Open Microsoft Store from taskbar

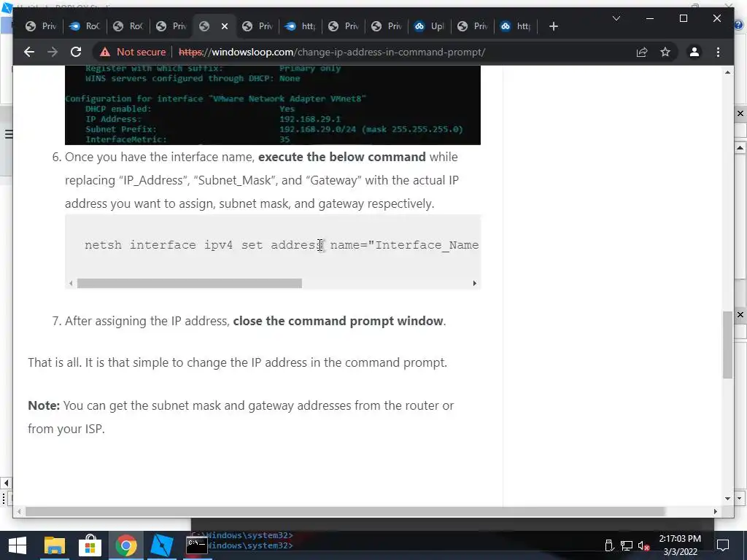[90, 545]
